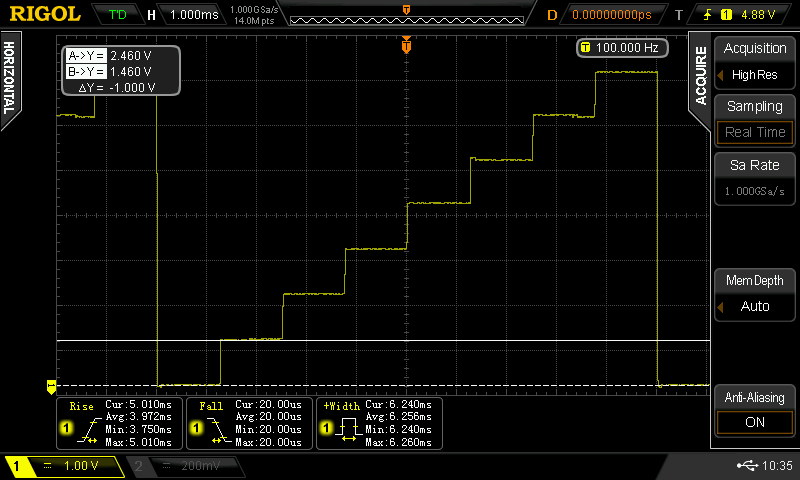Click the orange trigger position marker
800x480 pixels.
click(406, 45)
